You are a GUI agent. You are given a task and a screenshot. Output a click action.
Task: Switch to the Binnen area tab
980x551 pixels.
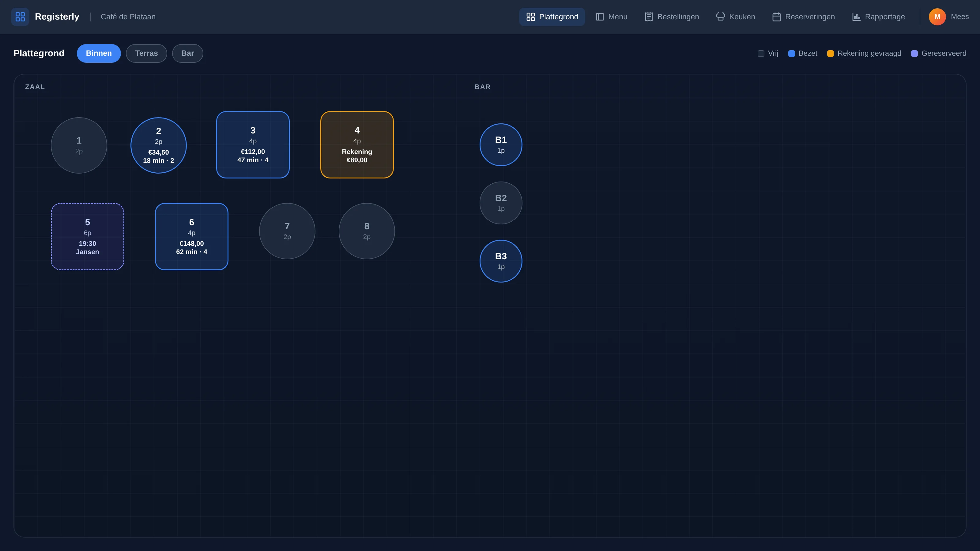point(99,53)
